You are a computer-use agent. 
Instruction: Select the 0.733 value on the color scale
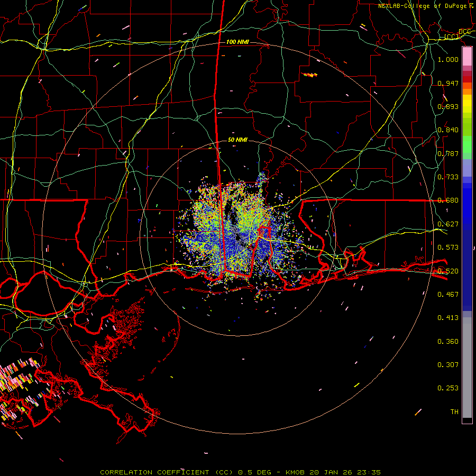click(x=448, y=177)
